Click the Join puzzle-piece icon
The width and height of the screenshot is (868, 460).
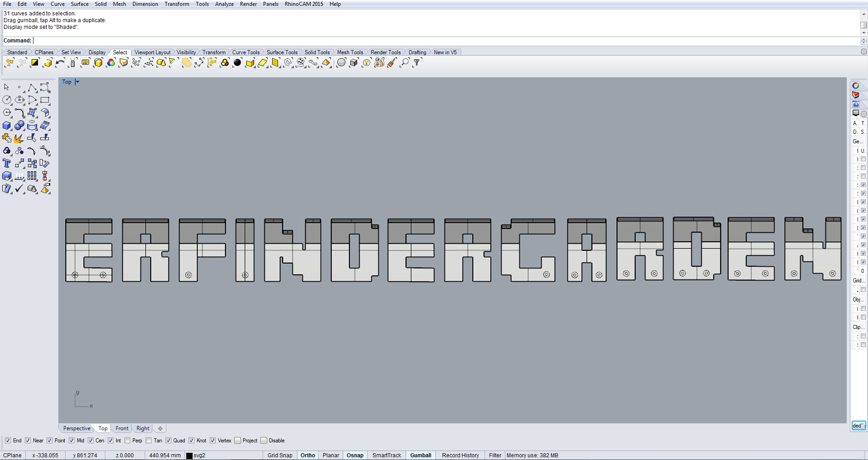click(7, 138)
